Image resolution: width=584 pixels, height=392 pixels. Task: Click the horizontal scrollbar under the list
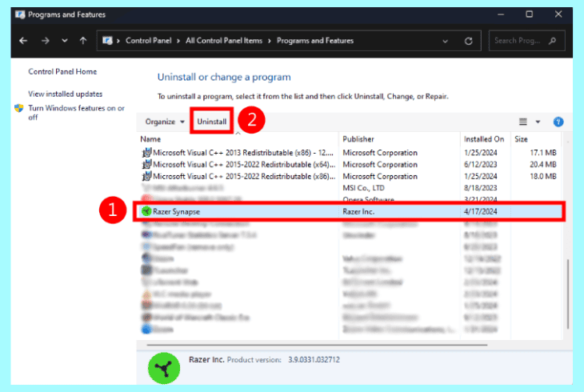tap(317, 345)
